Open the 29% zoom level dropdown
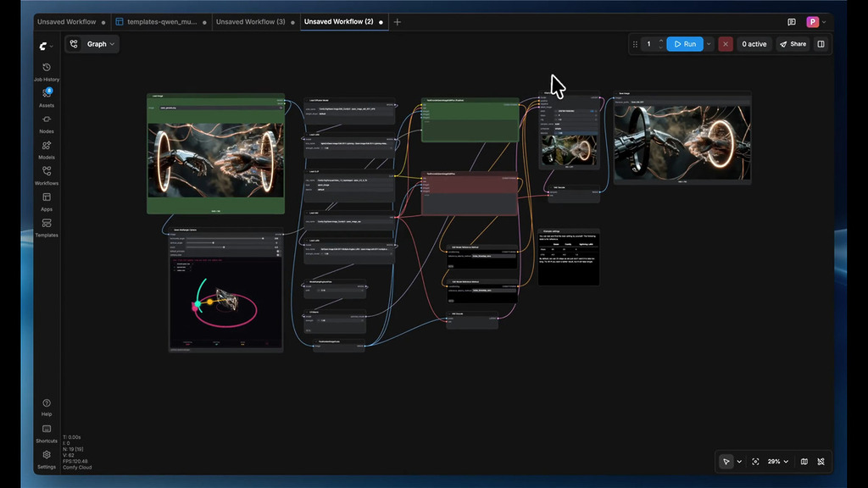This screenshot has height=488, width=868. coord(778,462)
